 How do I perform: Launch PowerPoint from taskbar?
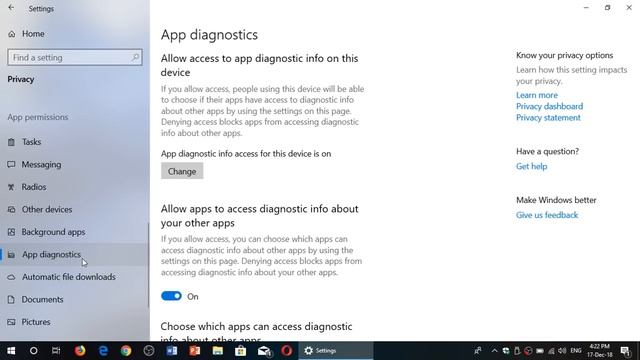[195, 351]
